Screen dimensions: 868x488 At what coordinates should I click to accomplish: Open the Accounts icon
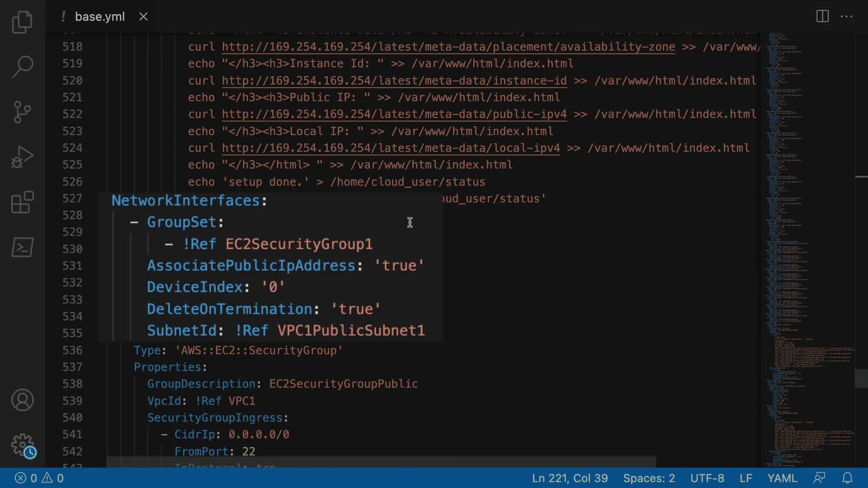pyautogui.click(x=22, y=400)
